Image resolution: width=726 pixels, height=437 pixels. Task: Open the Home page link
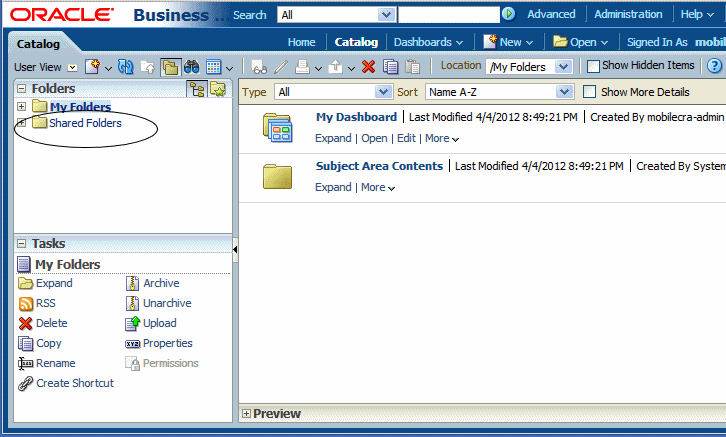coord(301,42)
